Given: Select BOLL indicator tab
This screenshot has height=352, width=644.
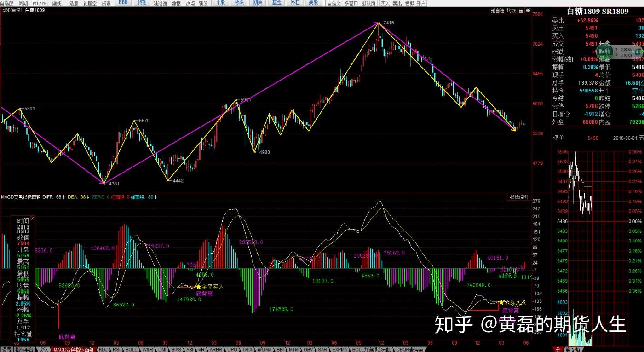Looking at the screenshot, I should (x=131, y=349).
